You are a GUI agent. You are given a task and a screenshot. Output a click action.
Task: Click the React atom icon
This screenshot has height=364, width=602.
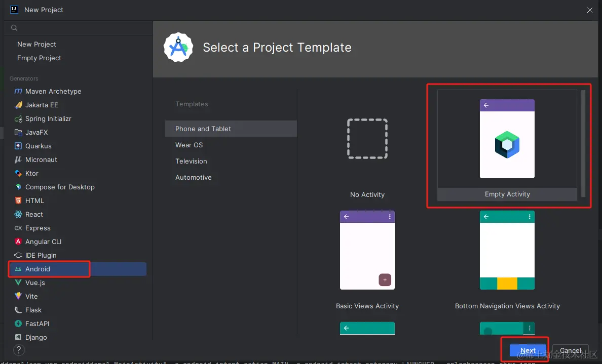[x=18, y=215]
